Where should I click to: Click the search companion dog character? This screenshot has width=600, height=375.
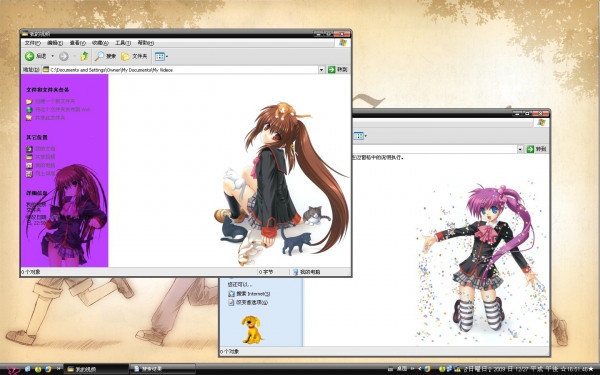click(252, 329)
